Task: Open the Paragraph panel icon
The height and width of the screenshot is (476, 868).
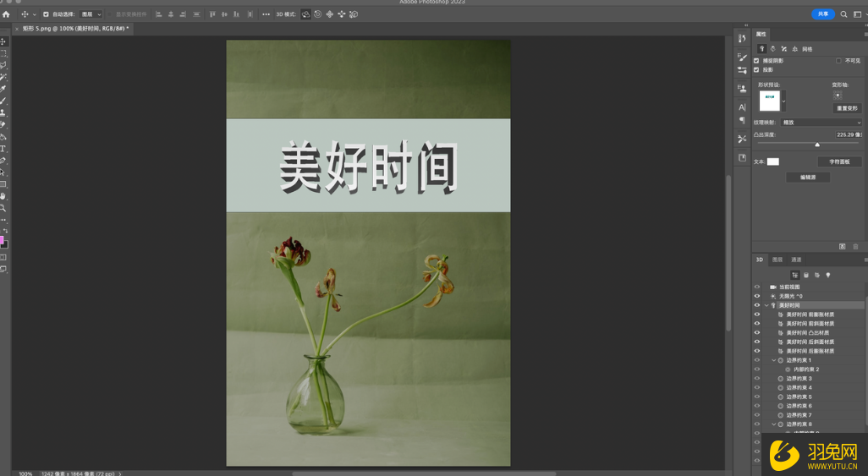Action: tap(742, 120)
